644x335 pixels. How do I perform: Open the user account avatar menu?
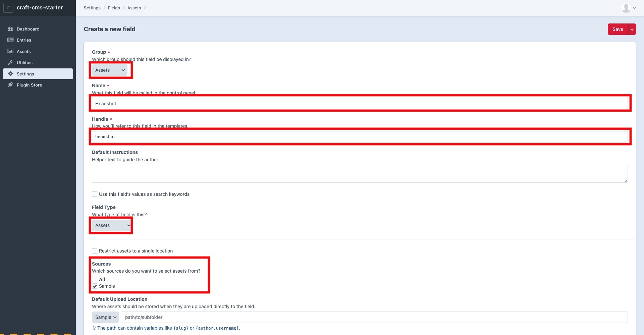click(626, 8)
